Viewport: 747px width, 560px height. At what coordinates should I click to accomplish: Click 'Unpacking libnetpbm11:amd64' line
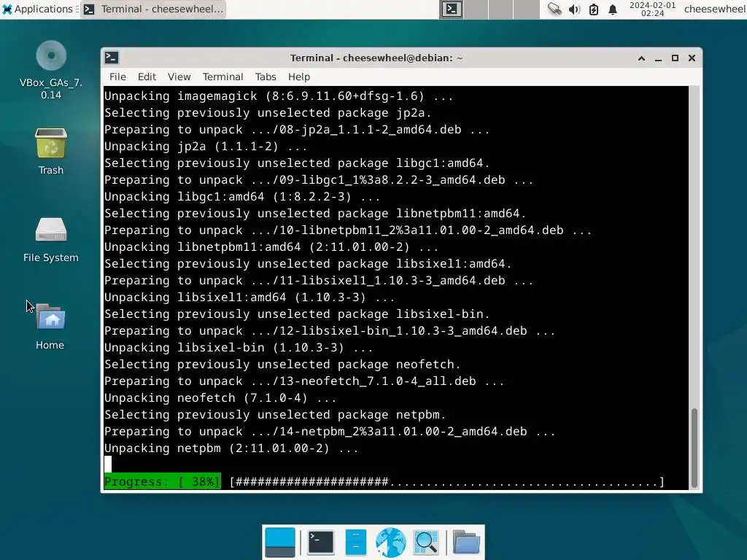pyautogui.click(x=271, y=247)
